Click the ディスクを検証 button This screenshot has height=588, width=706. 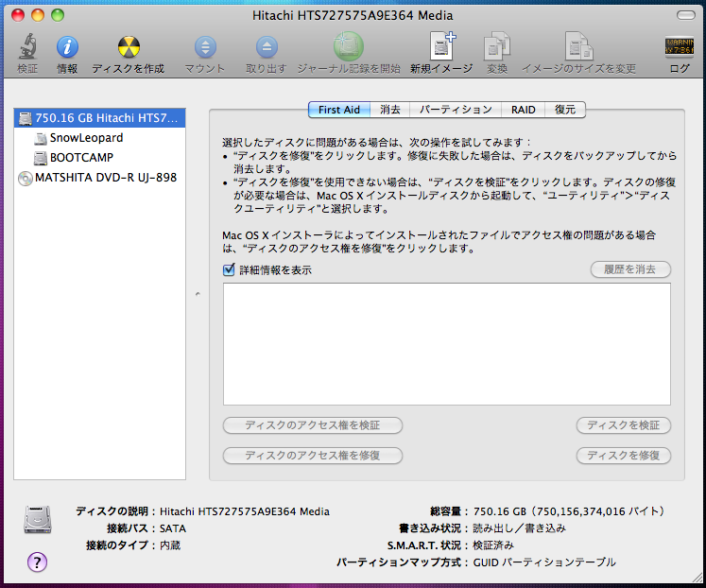tap(624, 425)
